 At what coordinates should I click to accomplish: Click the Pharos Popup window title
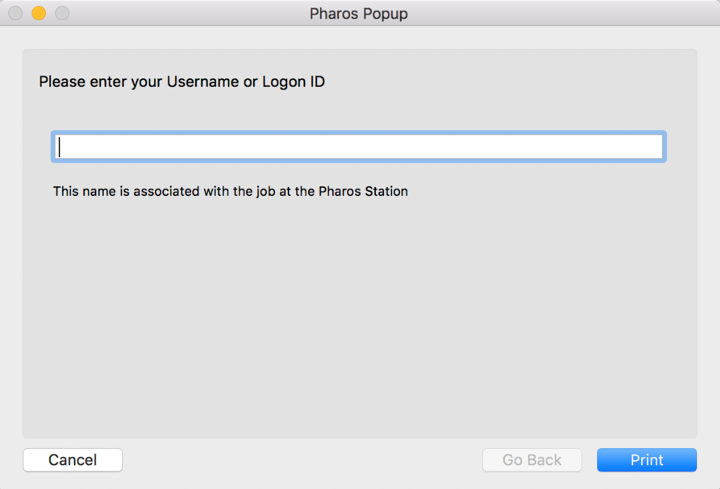359,14
